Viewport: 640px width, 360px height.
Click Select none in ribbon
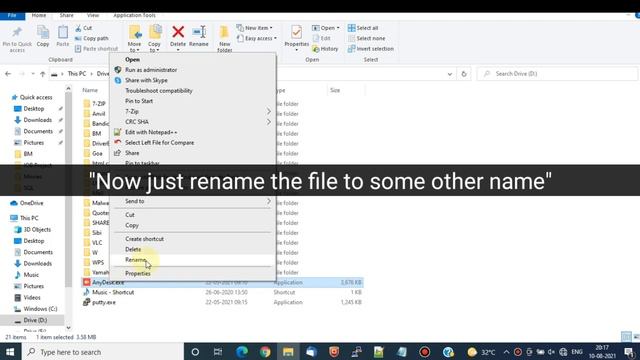367,38
